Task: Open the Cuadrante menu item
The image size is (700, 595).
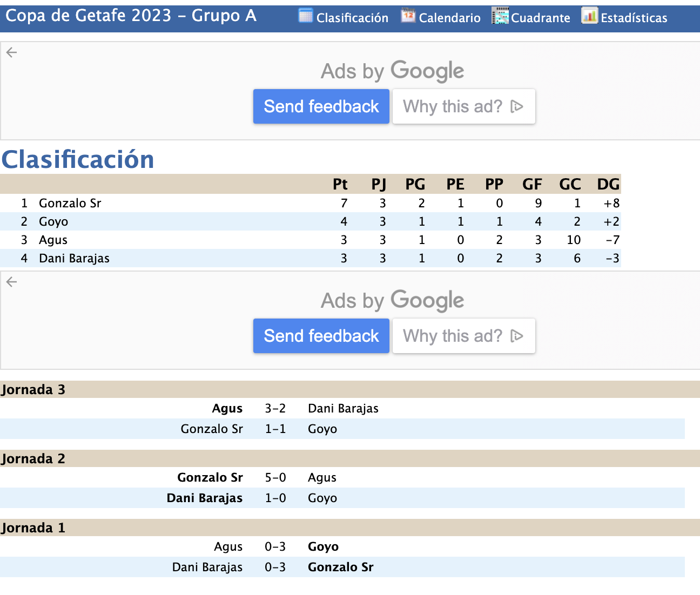Action: pos(541,18)
